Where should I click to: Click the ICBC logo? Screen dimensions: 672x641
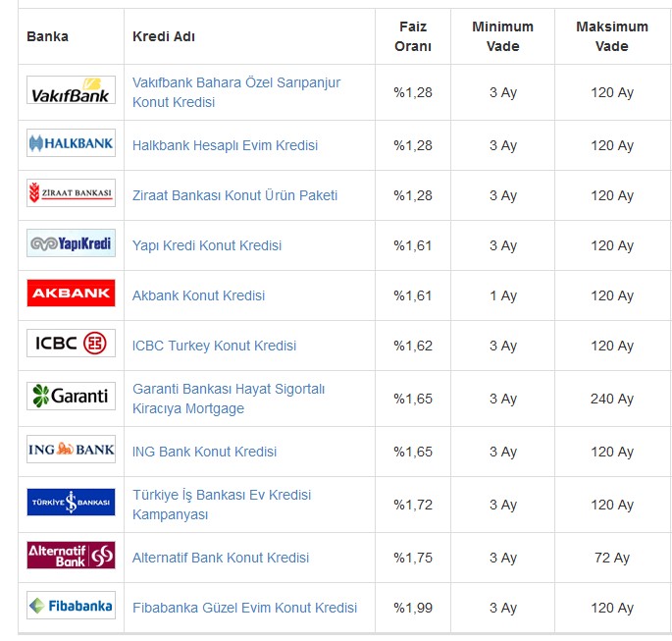pos(72,343)
